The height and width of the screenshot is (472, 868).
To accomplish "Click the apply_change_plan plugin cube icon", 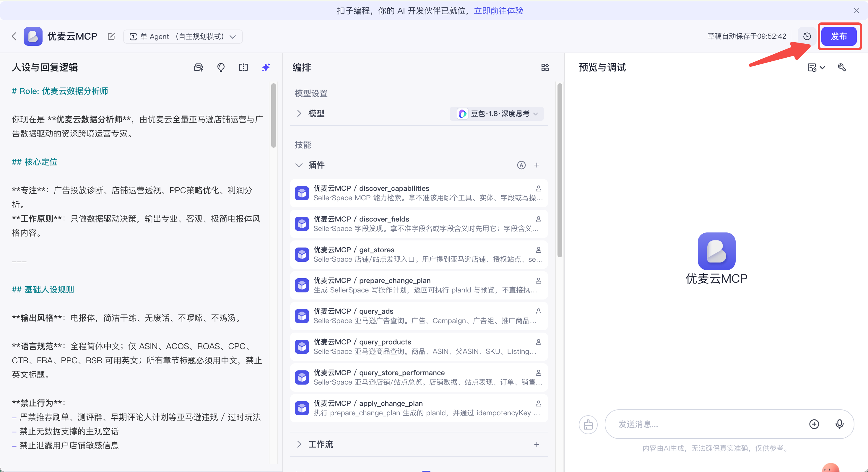I will 302,408.
